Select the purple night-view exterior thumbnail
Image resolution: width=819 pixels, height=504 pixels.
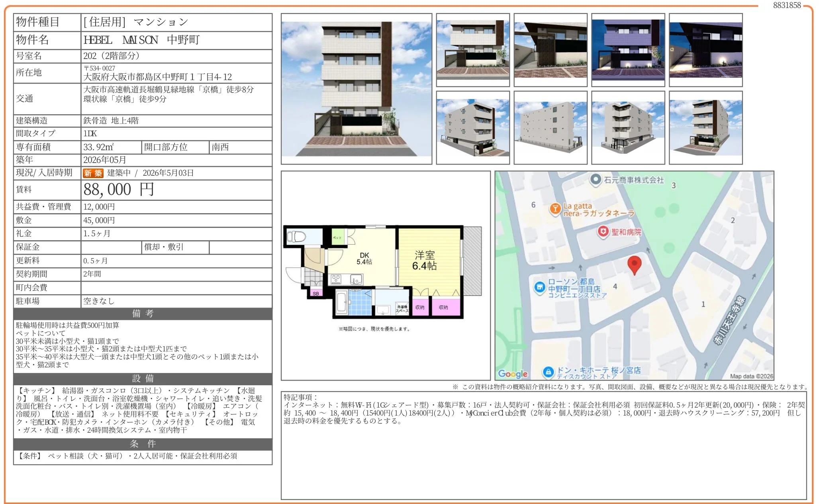point(628,49)
